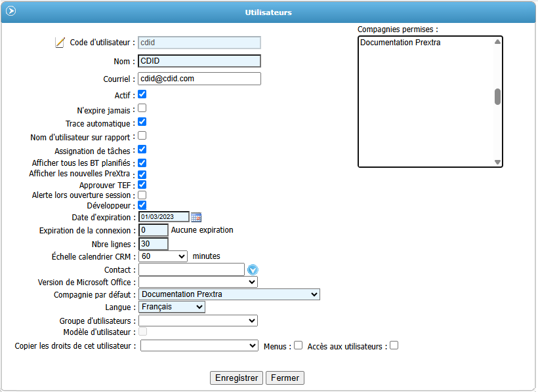Screen dimensions: 538x392
Task: Enable Alerte lors ouverture session
Action: 142,195
